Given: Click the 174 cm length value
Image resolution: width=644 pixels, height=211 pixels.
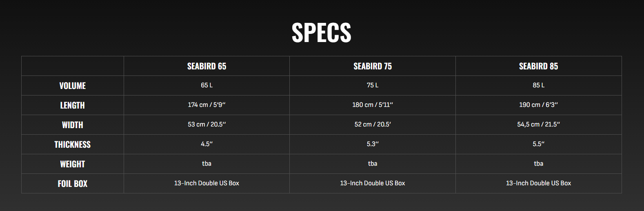Looking at the screenshot, I should (x=207, y=105).
